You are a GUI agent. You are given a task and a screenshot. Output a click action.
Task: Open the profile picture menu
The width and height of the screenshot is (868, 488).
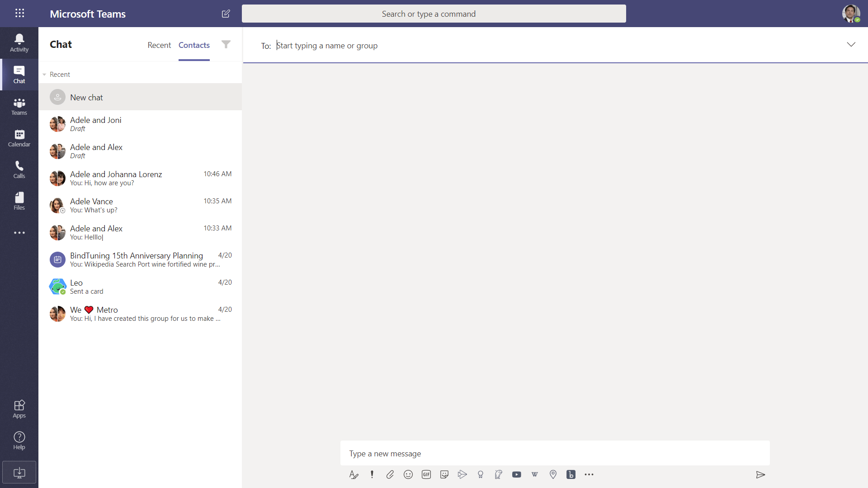click(851, 14)
